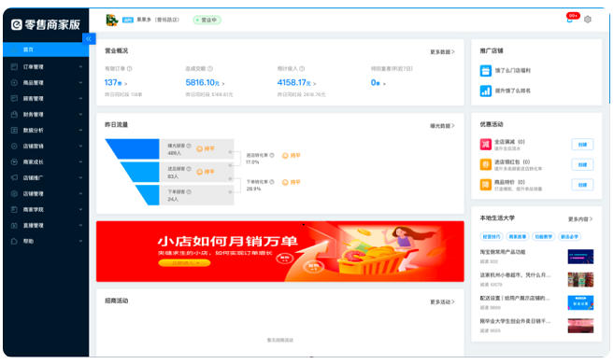The image size is (614, 364).
Task: Click the shop avatar in header
Action: pos(112,20)
